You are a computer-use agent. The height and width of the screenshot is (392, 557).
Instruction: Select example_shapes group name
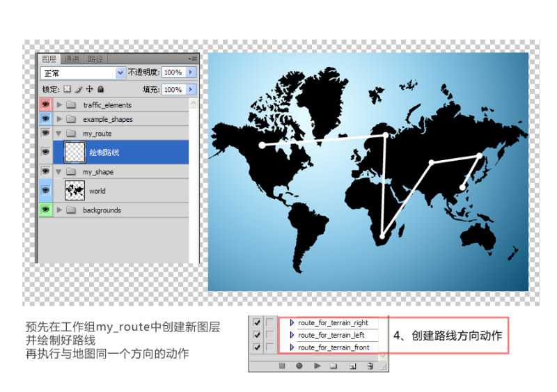pyautogui.click(x=108, y=120)
